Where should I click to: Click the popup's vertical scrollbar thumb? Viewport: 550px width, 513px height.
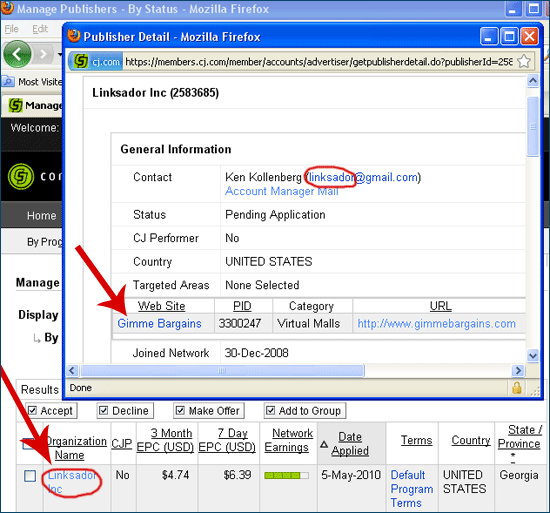pyautogui.click(x=533, y=126)
